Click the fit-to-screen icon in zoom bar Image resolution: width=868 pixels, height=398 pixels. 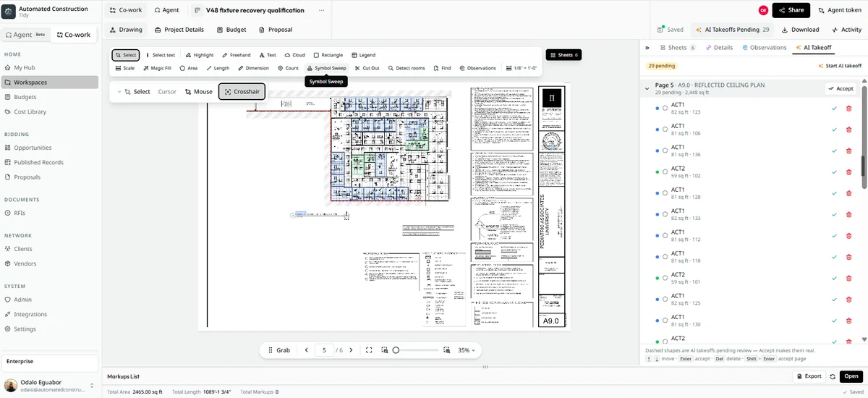pos(369,350)
